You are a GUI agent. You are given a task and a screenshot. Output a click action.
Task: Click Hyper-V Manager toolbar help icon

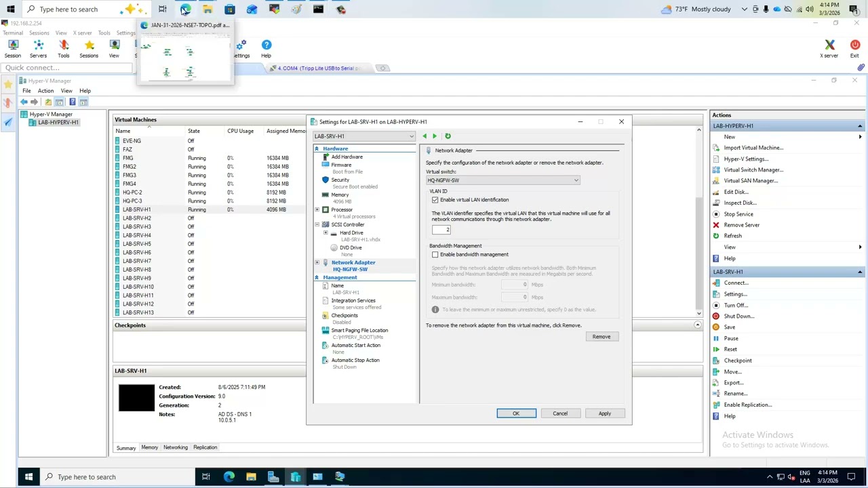(x=73, y=102)
